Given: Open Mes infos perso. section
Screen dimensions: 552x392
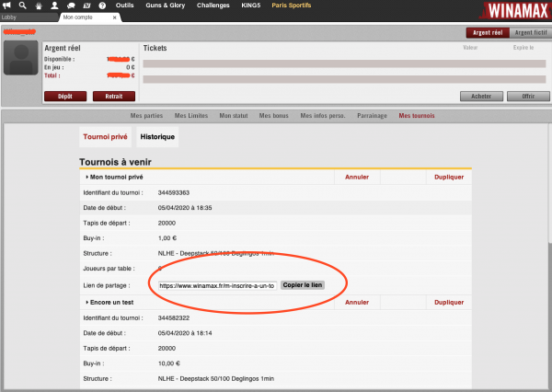Looking at the screenshot, I should [x=323, y=116].
